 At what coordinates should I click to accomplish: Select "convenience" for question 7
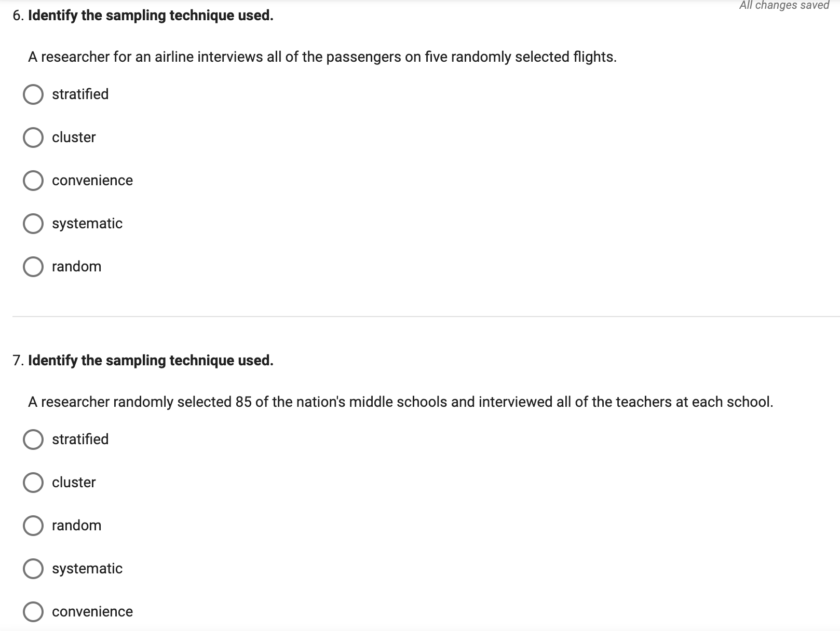click(34, 612)
